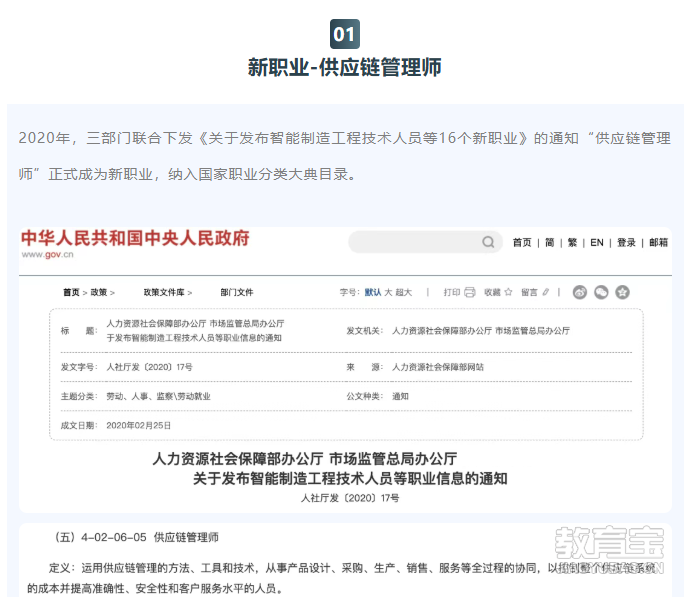Open 邮箱 in the top navigation
The width and height of the screenshot is (685, 597).
[x=658, y=242]
